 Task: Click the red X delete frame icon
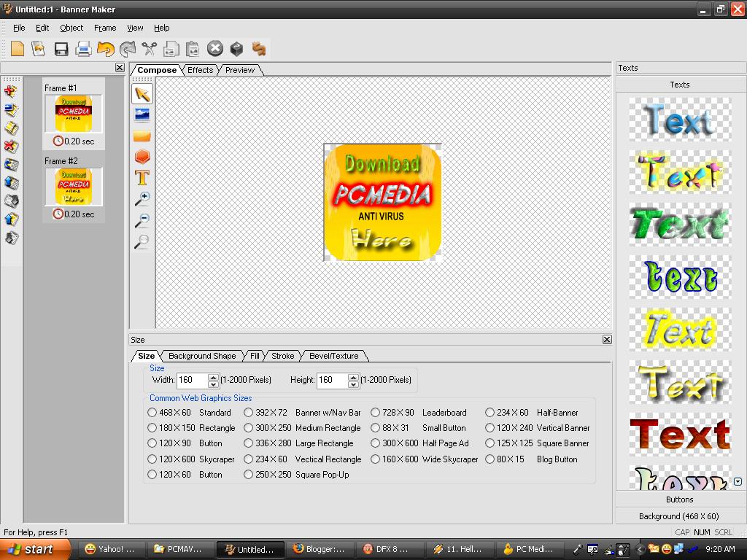coord(11,146)
